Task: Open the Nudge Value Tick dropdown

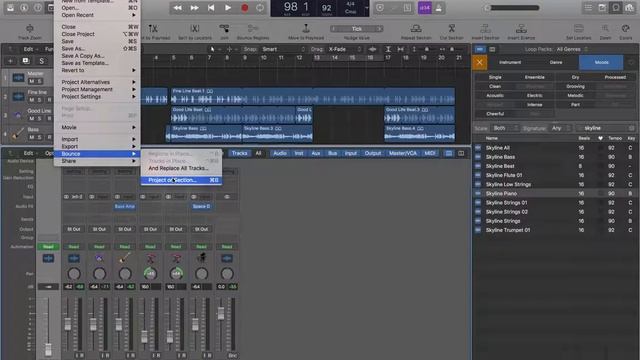Action: click(x=357, y=29)
